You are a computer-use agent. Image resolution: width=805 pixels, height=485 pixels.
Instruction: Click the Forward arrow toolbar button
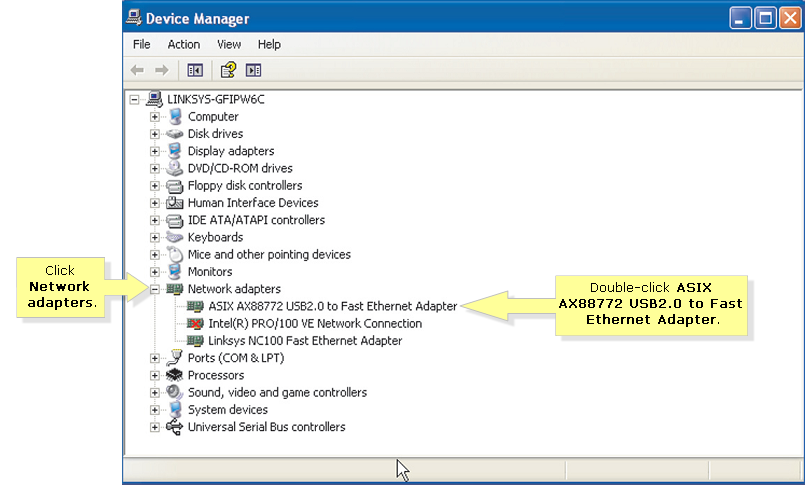162,70
